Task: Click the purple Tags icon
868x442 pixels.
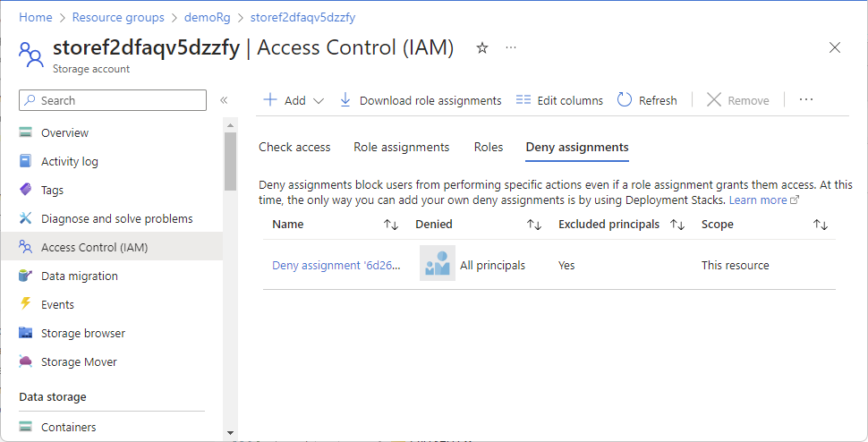Action: tap(25, 190)
